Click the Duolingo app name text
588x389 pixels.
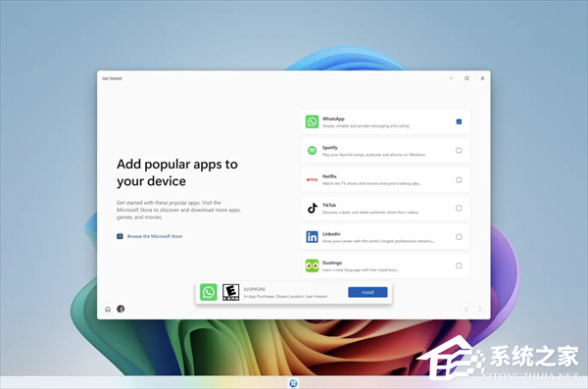[332, 263]
